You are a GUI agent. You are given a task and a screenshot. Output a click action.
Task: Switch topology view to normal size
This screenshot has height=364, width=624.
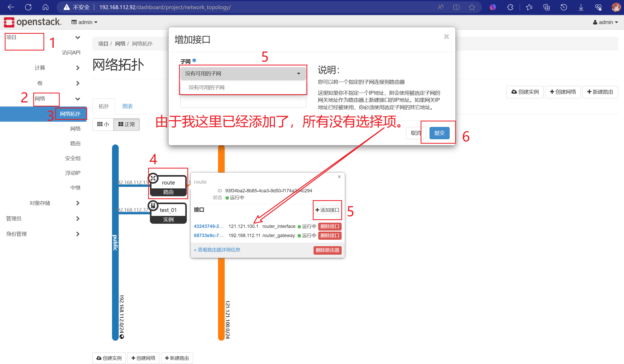(x=126, y=124)
